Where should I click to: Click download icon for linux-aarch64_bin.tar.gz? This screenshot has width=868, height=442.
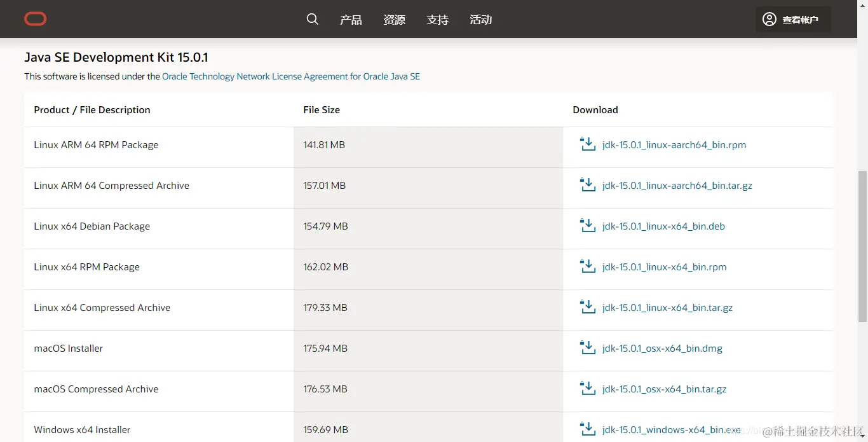(x=588, y=185)
